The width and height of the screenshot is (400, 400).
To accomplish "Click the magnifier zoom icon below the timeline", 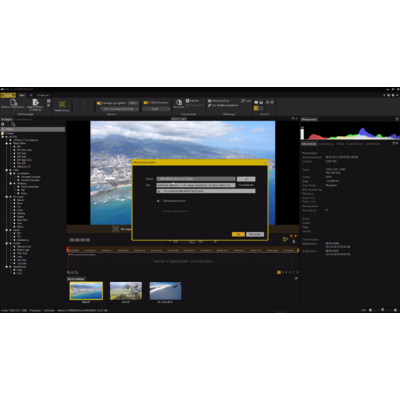I will coord(69,273).
